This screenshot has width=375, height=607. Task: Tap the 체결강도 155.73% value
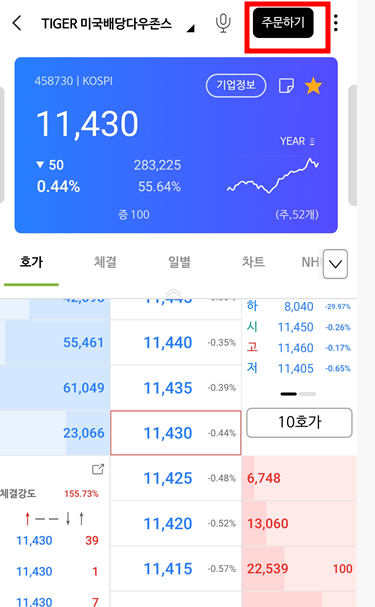[81, 494]
